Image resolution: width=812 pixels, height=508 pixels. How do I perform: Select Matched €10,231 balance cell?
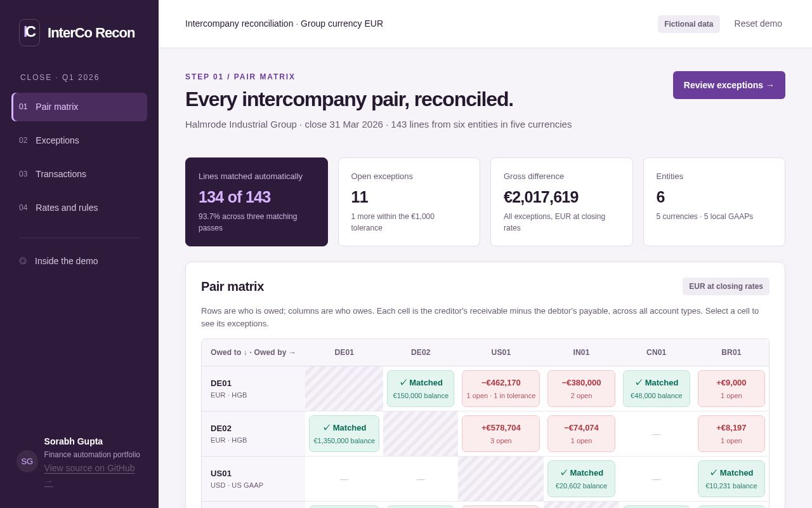(731, 479)
